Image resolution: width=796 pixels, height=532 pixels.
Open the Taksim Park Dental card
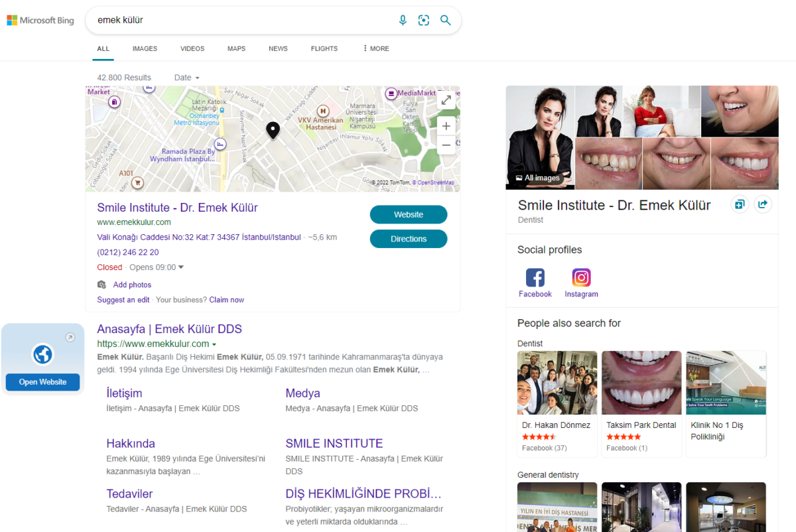[x=641, y=403]
